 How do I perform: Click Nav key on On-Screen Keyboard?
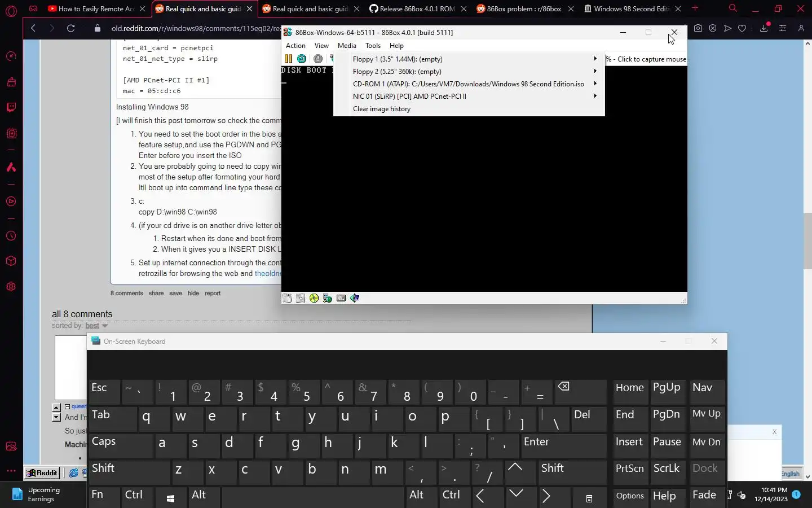[707, 392]
